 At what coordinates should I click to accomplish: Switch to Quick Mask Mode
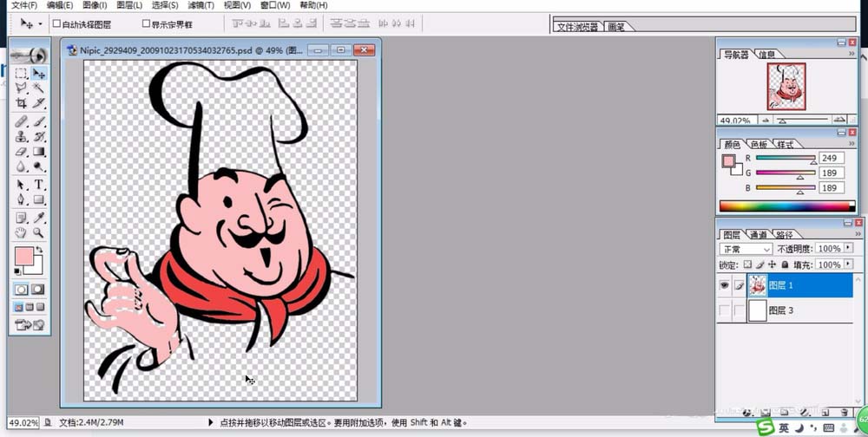coord(37,290)
